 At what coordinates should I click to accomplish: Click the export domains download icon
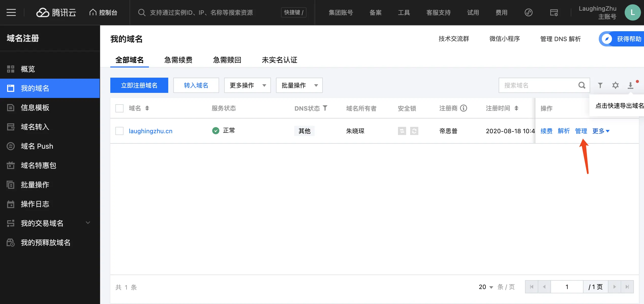630,85
